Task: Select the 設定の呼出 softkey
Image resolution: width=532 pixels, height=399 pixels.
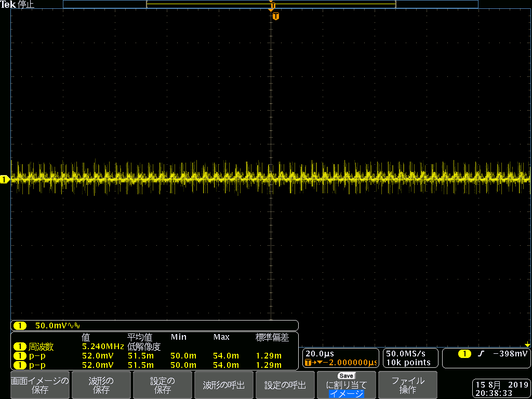Action: [x=285, y=385]
